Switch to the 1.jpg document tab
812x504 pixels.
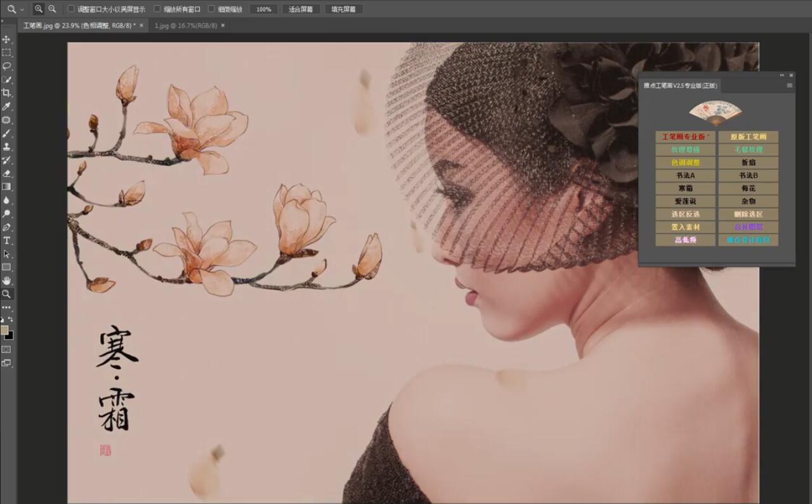[185, 25]
